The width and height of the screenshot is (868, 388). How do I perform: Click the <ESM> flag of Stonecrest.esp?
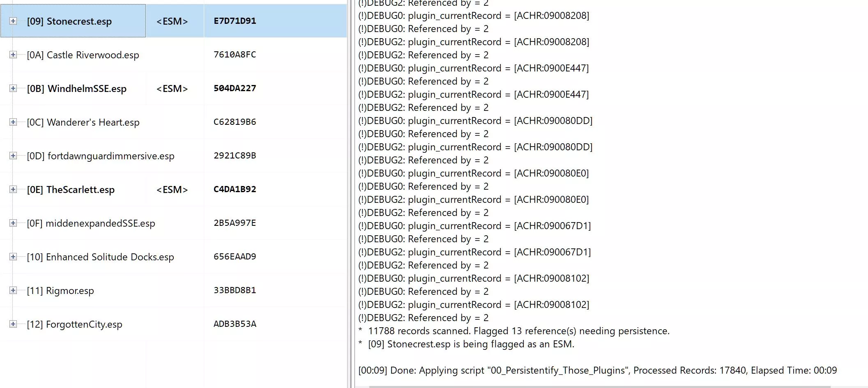172,21
